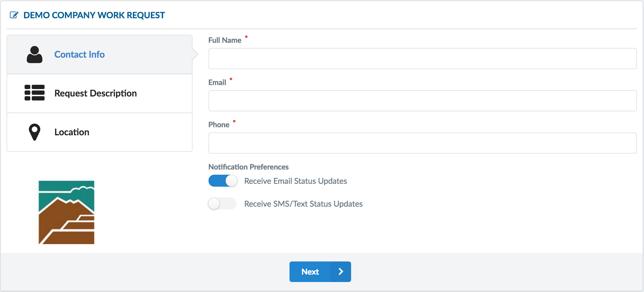Viewport: 644px width, 292px height.
Task: Click the Notification Preferences heading
Action: point(248,167)
